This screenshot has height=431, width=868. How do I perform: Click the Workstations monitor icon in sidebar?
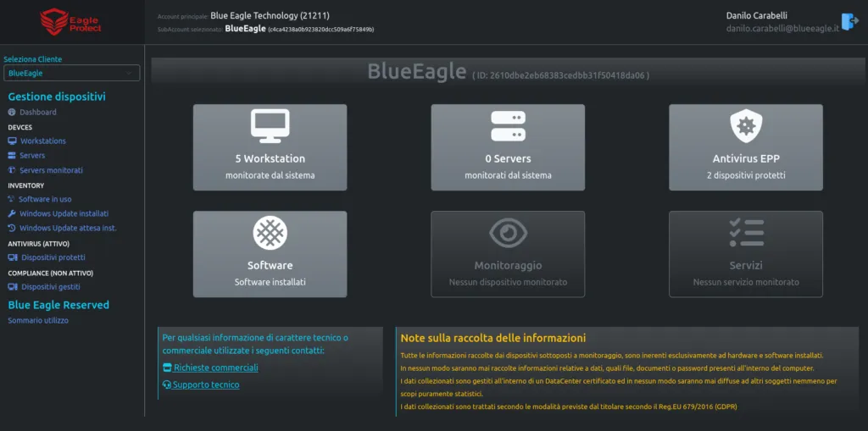tap(12, 141)
